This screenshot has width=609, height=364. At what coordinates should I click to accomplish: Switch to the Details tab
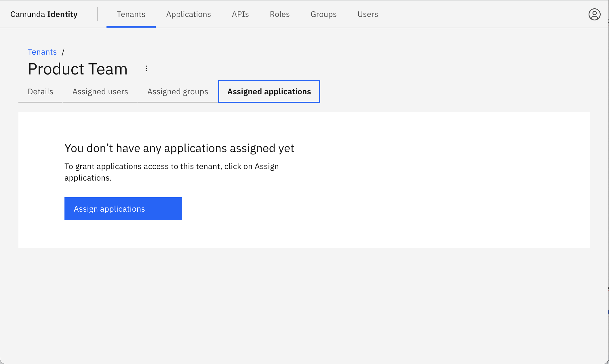[x=40, y=91]
